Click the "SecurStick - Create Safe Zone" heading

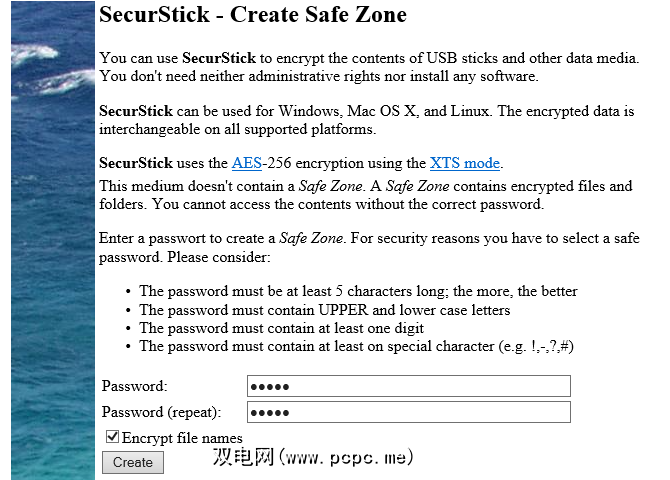(x=253, y=16)
